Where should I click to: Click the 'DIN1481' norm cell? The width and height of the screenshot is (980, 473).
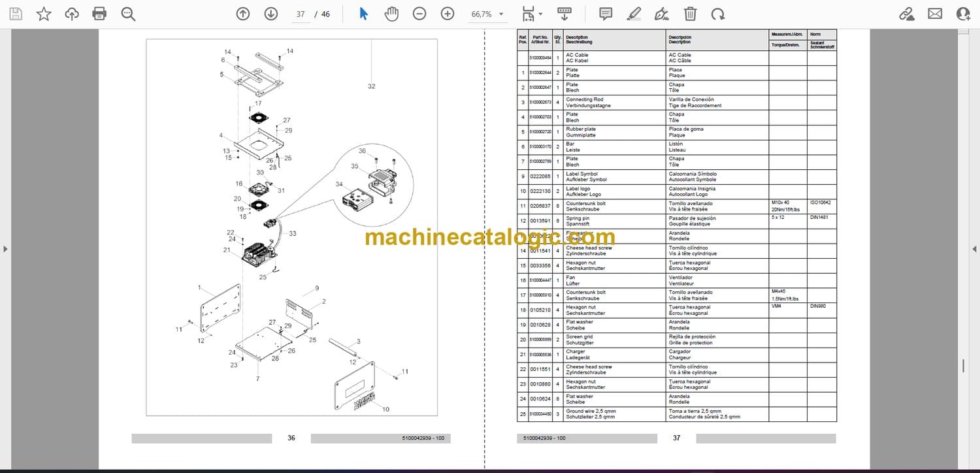click(819, 217)
